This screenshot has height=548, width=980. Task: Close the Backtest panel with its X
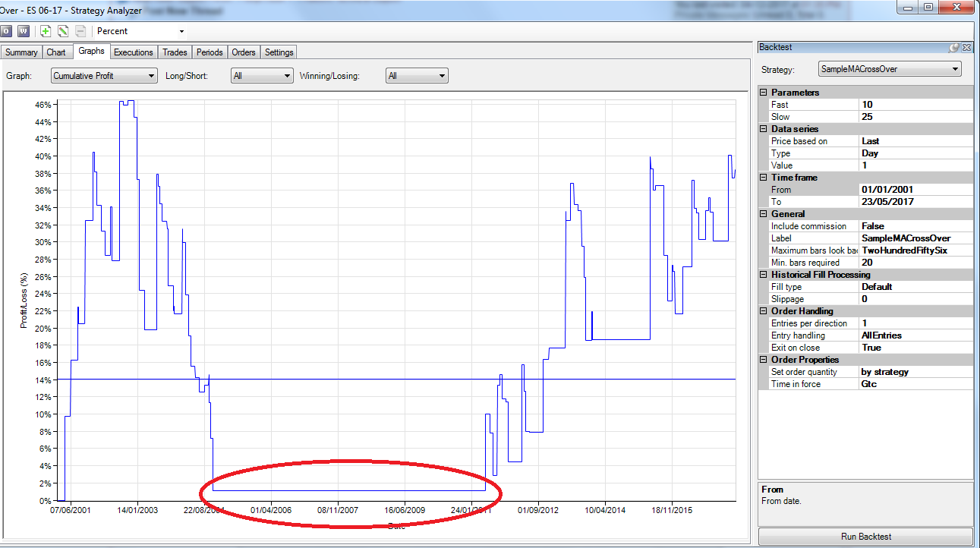(966, 47)
